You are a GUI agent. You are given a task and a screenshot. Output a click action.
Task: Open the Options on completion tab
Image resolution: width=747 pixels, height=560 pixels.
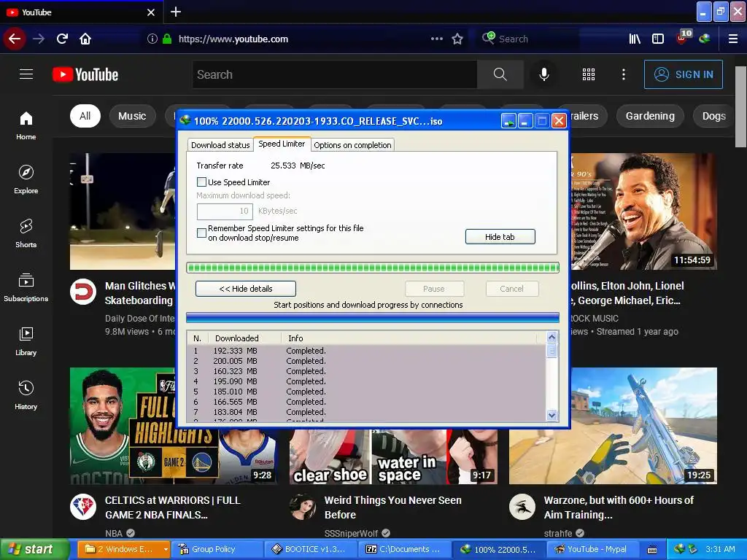coord(352,145)
